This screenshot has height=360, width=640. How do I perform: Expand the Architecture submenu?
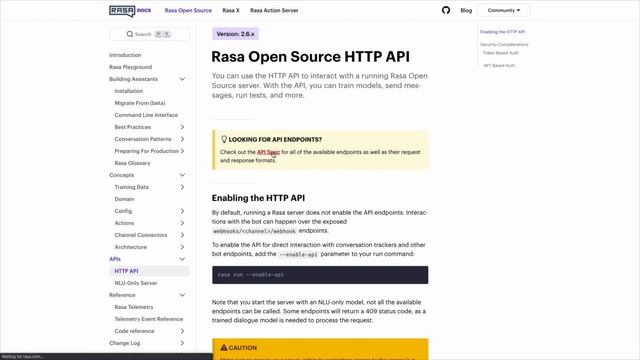coord(182,247)
